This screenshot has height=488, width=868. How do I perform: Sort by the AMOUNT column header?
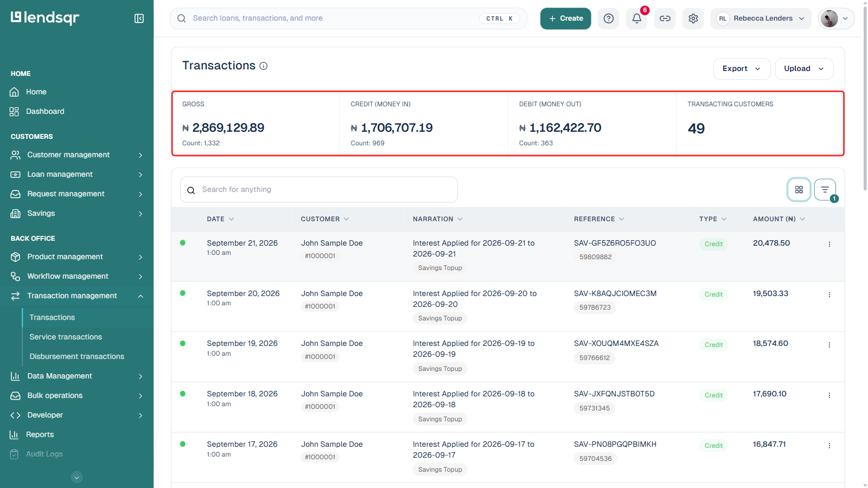point(779,219)
